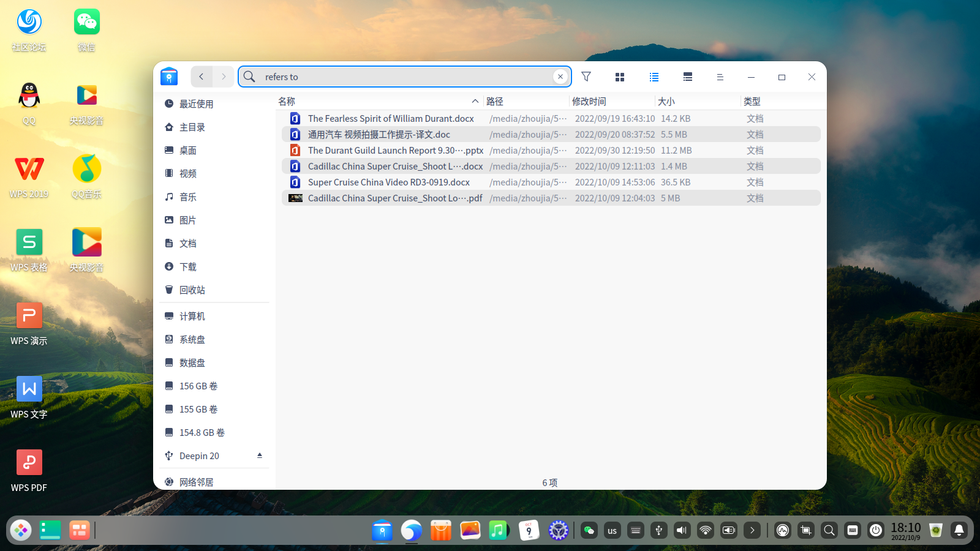Open 下载 folder in the sidebar
The height and width of the screenshot is (551, 980).
(214, 267)
